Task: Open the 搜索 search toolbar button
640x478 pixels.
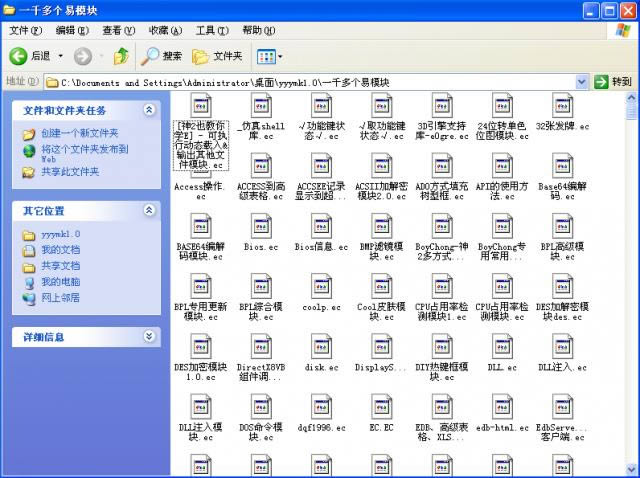Action: coord(161,56)
